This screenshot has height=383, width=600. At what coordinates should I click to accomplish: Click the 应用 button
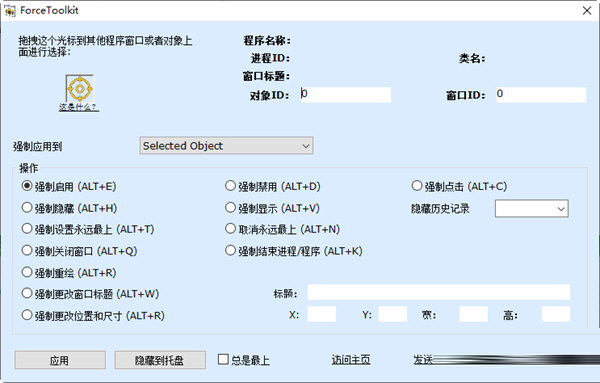tap(60, 360)
